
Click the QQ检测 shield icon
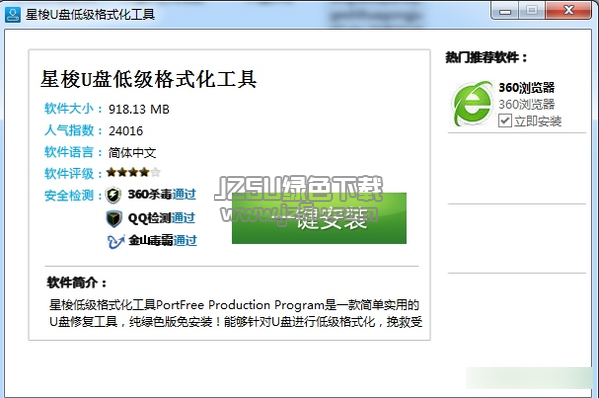[114, 218]
